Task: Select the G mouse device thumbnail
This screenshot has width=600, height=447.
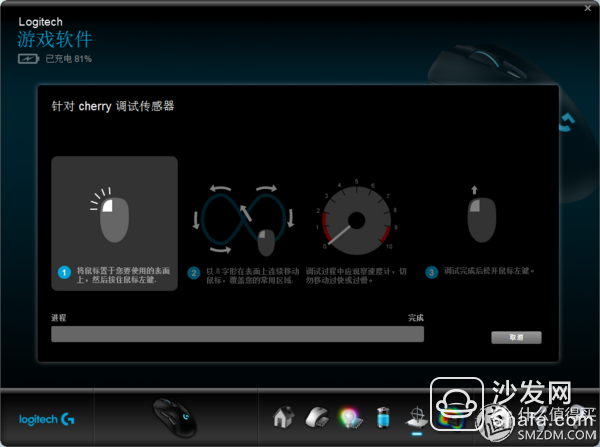Action: click(175, 418)
